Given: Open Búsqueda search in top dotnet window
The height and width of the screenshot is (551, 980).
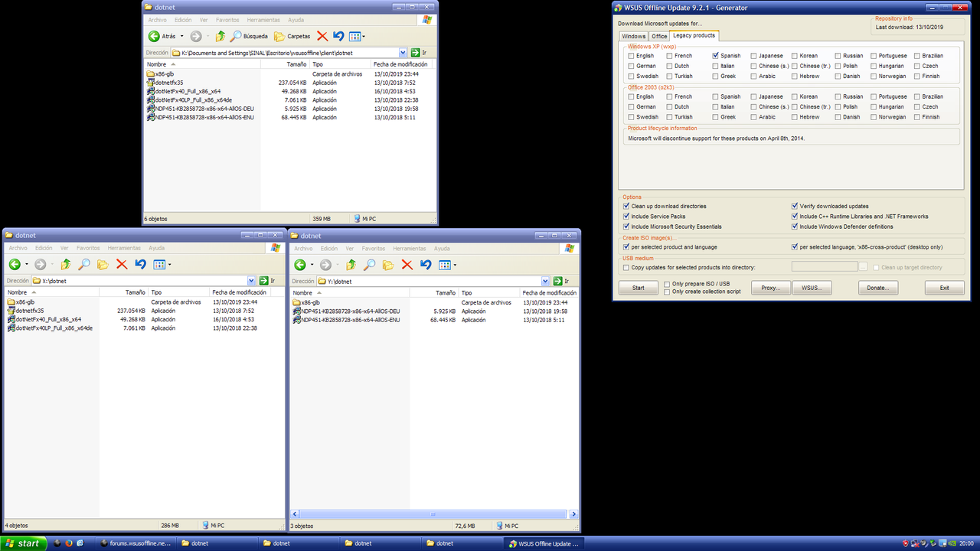Looking at the screenshot, I should tap(249, 36).
